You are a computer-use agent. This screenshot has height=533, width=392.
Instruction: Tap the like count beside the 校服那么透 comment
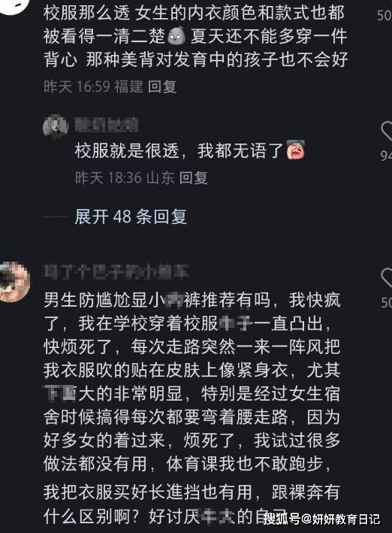coord(384,15)
